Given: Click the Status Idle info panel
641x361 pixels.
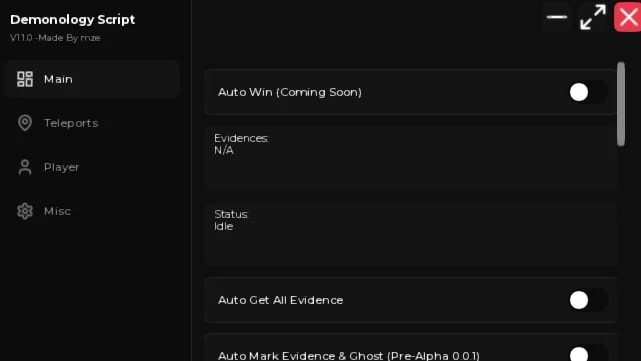Looking at the screenshot, I should click(x=410, y=233).
